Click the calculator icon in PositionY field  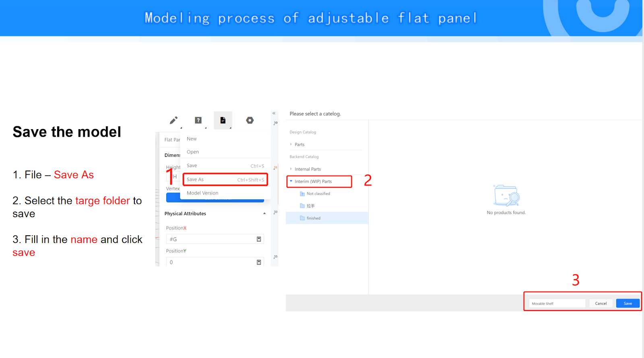(x=259, y=262)
